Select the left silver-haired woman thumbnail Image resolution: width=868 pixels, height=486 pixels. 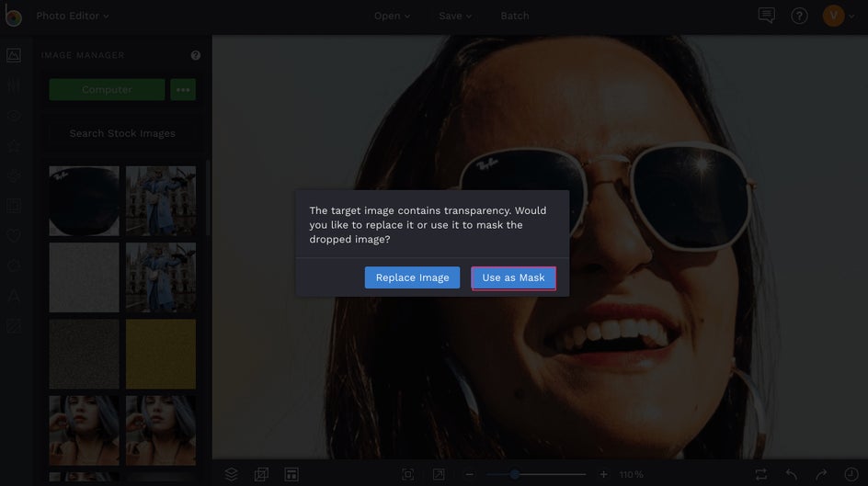(85, 430)
